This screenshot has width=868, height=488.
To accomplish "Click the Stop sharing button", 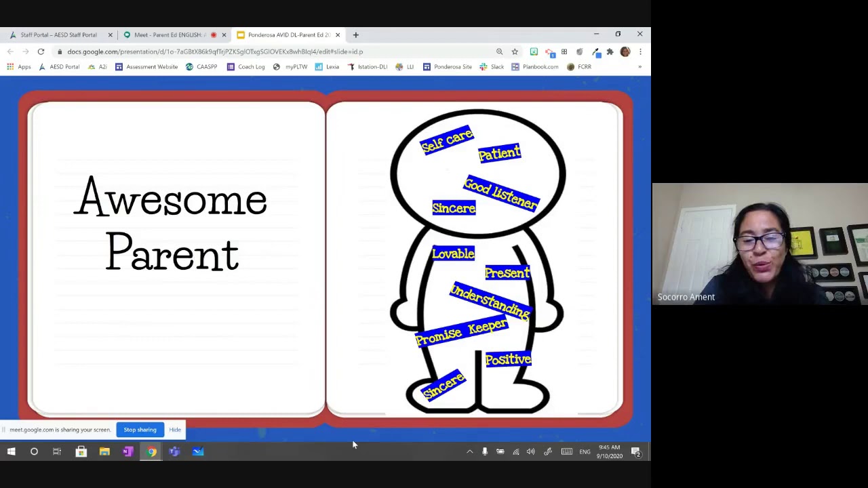I will (x=140, y=430).
